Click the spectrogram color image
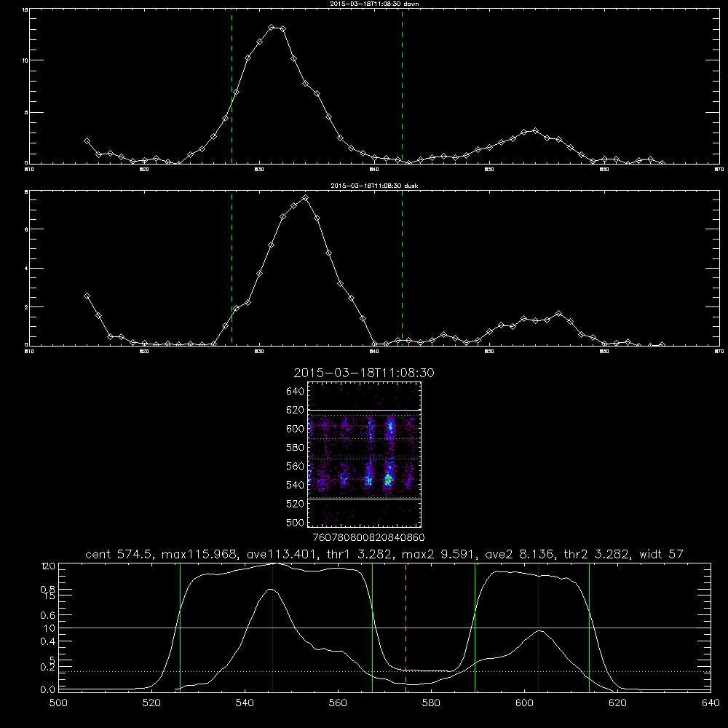The height and width of the screenshot is (728, 728). click(x=364, y=454)
